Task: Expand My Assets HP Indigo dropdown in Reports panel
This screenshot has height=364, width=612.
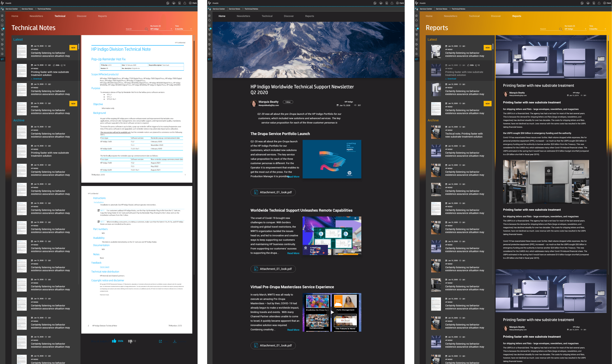Action: 575,29
